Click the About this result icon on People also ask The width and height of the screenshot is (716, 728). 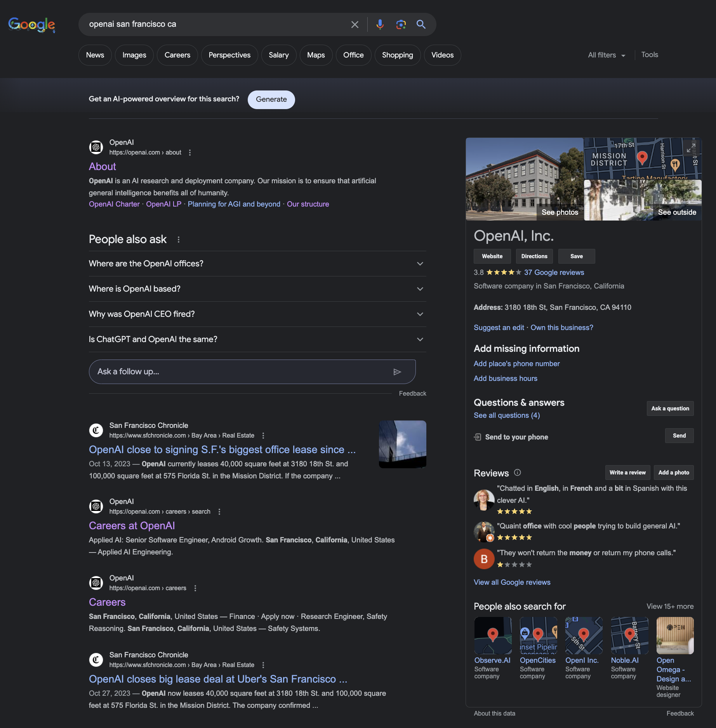(x=178, y=240)
